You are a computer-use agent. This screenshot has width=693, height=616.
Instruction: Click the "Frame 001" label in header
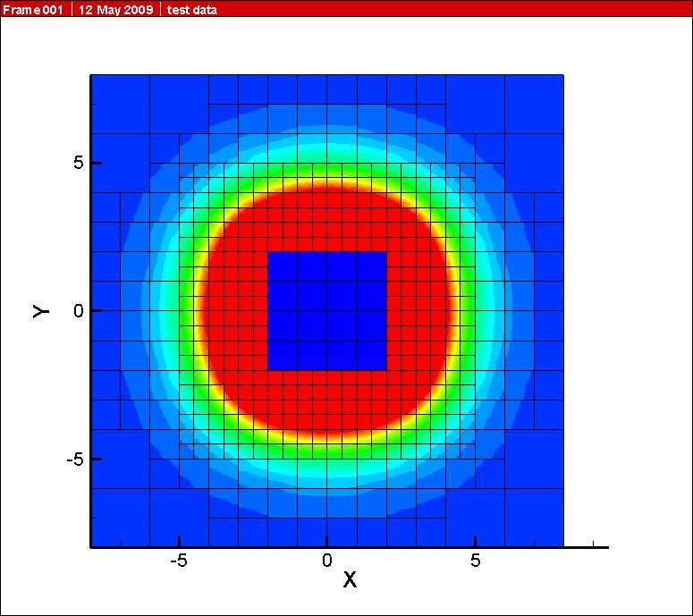(34, 10)
